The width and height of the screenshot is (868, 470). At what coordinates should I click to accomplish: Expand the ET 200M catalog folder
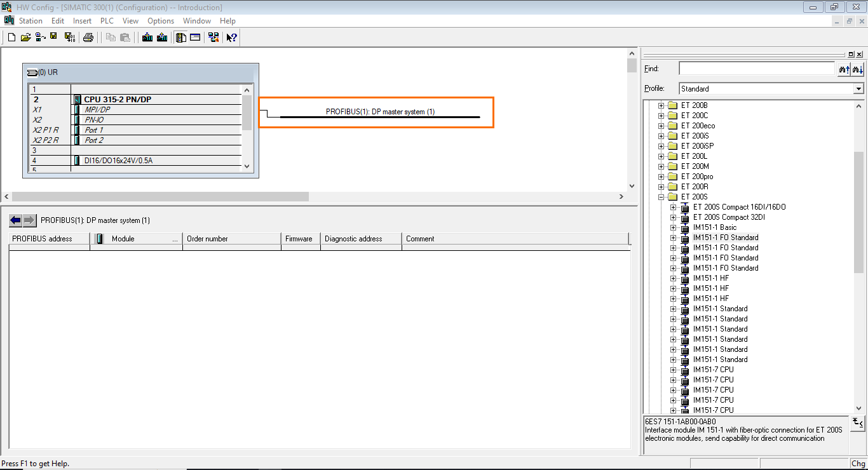[661, 166]
